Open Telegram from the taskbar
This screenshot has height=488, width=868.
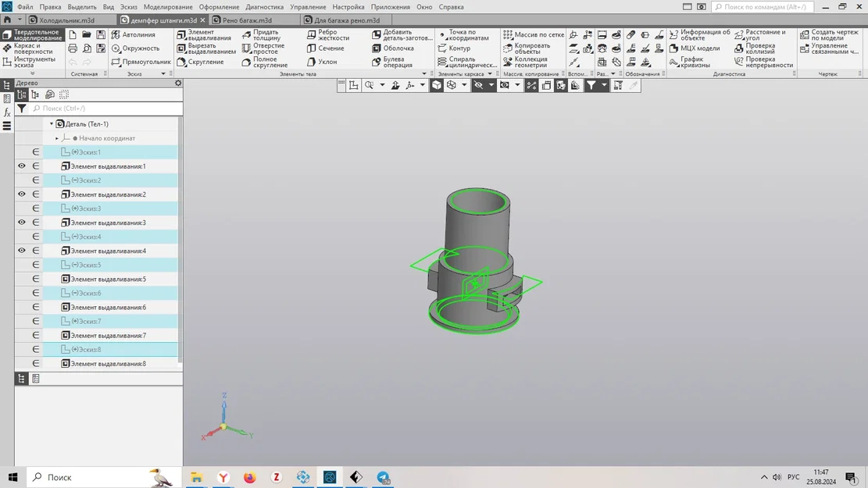click(x=383, y=477)
